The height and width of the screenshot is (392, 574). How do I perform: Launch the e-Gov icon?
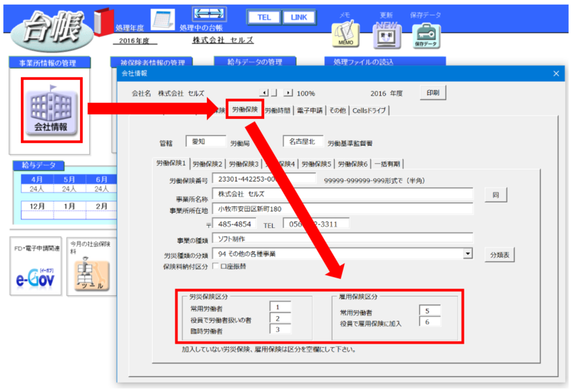(x=36, y=279)
